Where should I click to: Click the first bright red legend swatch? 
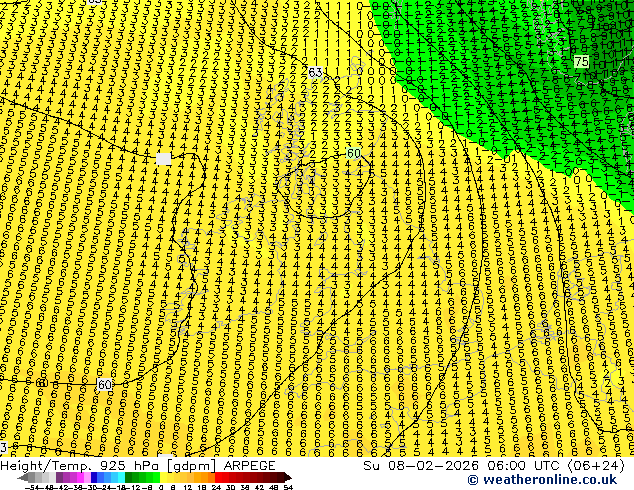coord(218,477)
